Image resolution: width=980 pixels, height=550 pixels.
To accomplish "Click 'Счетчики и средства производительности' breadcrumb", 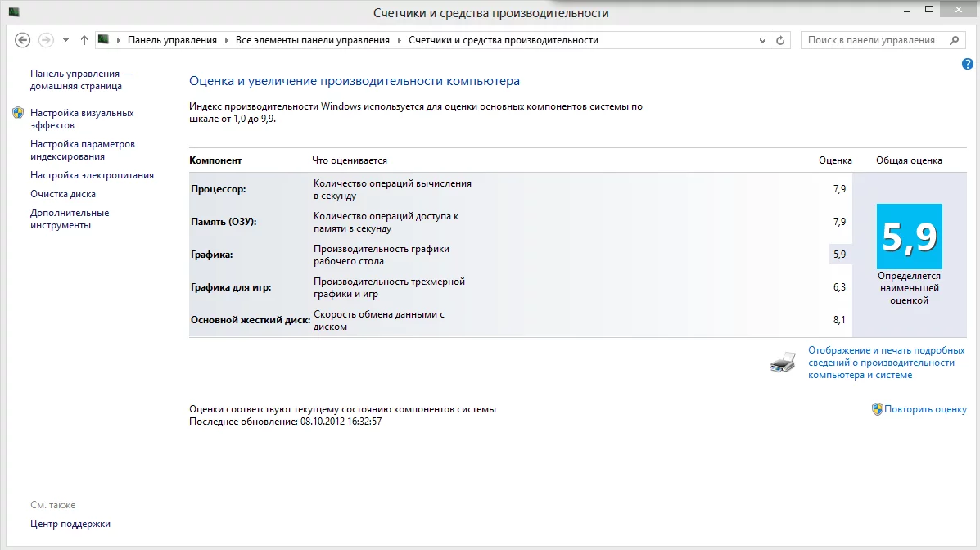I will click(504, 40).
